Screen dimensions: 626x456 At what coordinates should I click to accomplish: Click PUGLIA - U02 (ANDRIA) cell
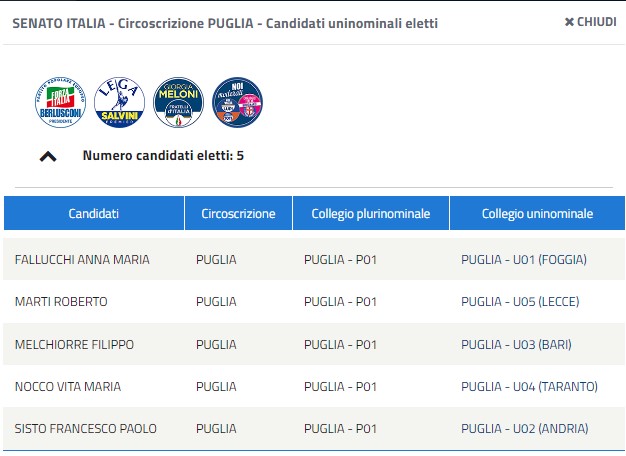click(525, 428)
